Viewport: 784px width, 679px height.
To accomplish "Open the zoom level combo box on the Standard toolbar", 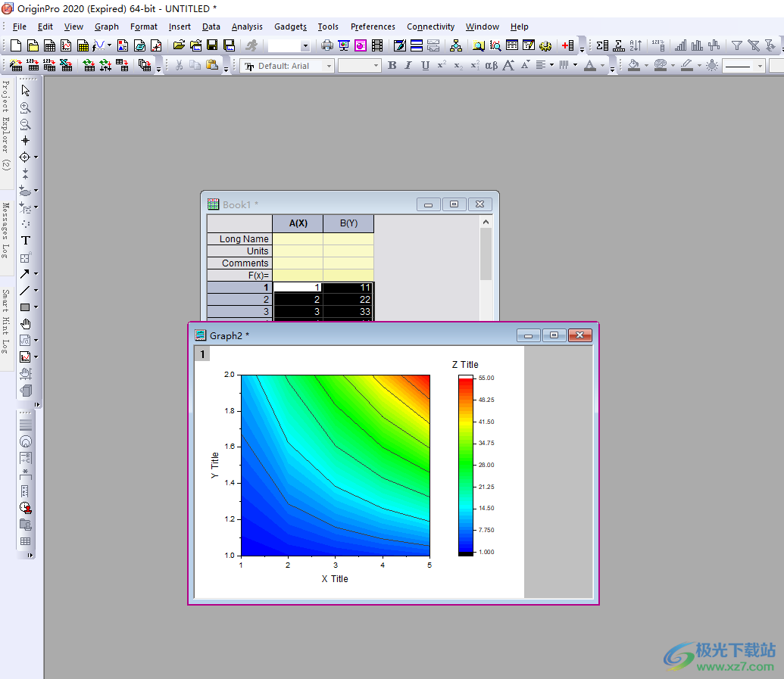I will [289, 46].
